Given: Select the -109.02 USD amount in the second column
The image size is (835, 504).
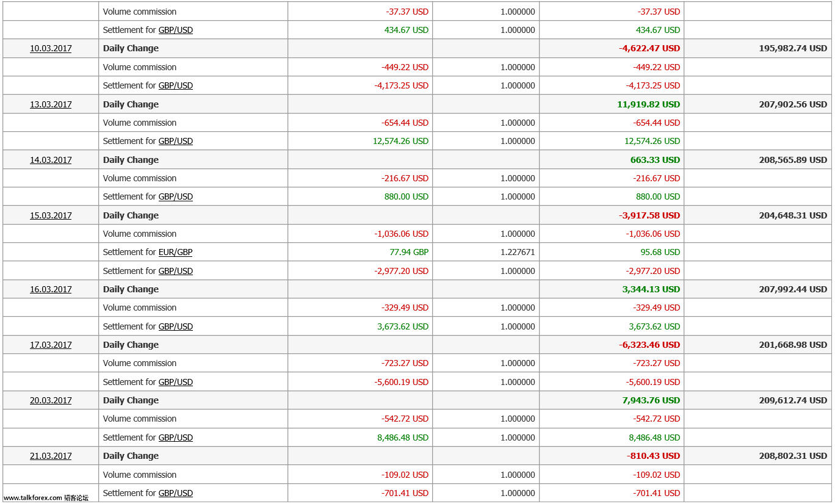Looking at the screenshot, I should [x=405, y=475].
